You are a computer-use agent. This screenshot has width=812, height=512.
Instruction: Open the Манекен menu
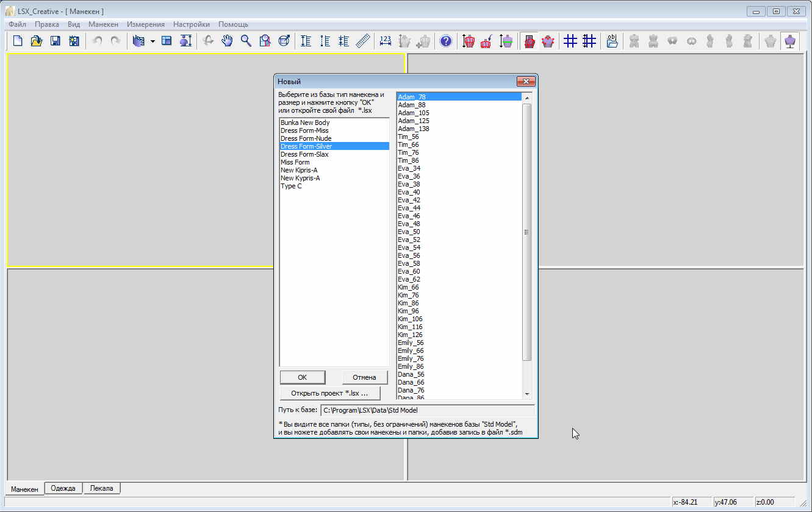click(103, 24)
